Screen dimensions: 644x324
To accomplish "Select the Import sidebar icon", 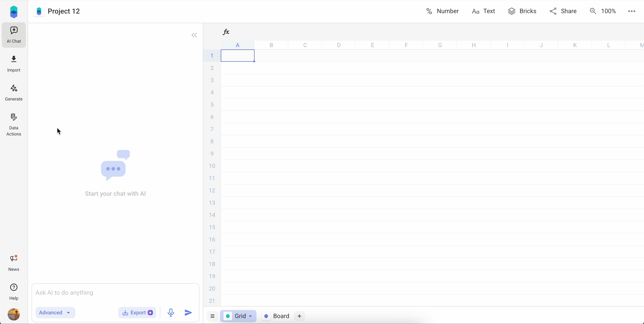I will (14, 64).
